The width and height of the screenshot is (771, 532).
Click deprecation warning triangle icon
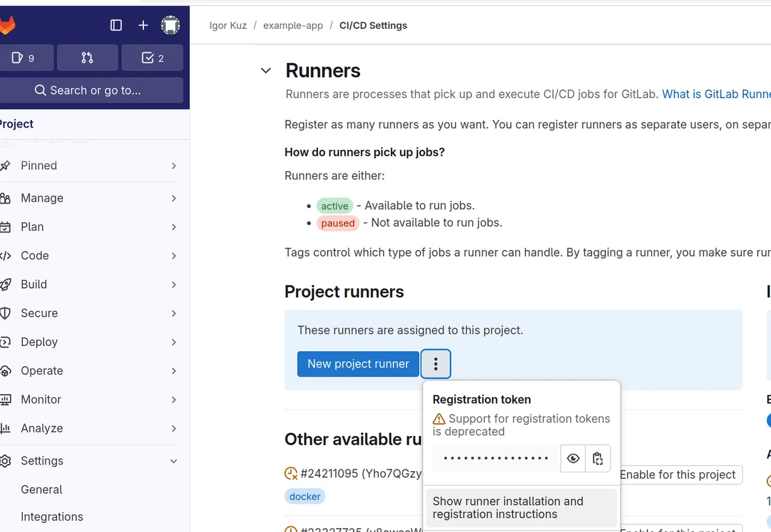[x=439, y=419]
